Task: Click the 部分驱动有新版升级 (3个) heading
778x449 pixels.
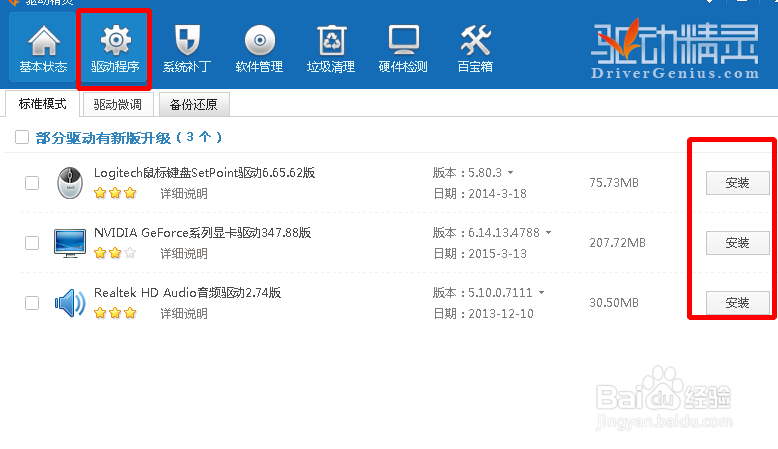Action: tap(129, 137)
